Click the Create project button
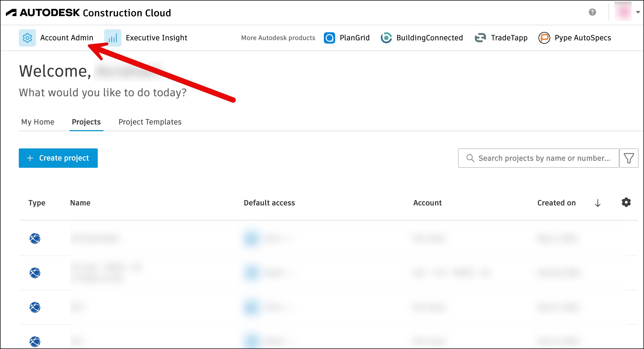The height and width of the screenshot is (349, 644). point(58,158)
